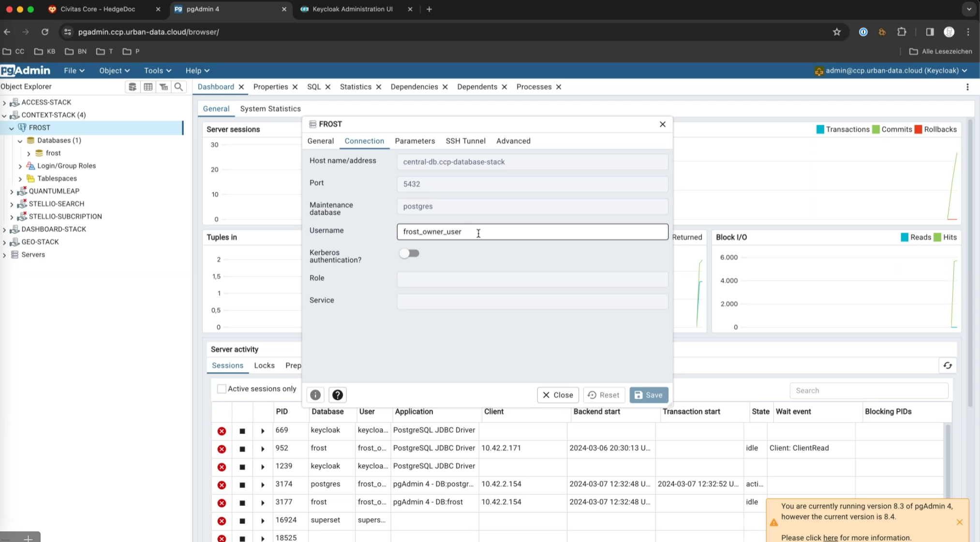Terminate session with PID 669

click(x=222, y=431)
